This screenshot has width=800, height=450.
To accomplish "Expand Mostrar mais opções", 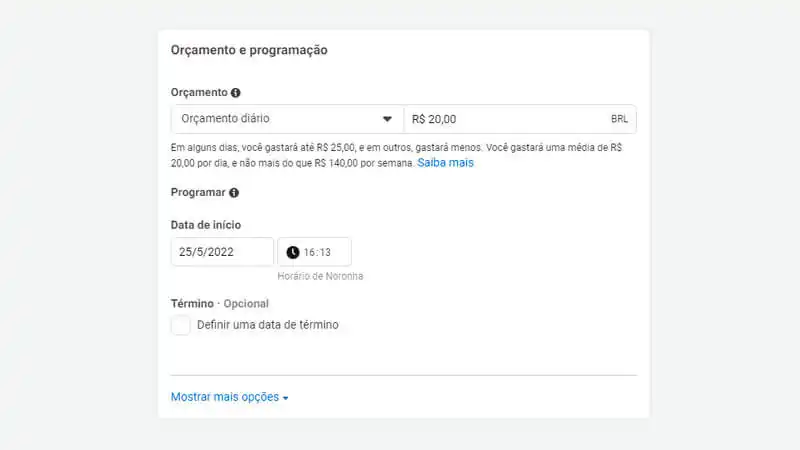I will click(x=225, y=397).
